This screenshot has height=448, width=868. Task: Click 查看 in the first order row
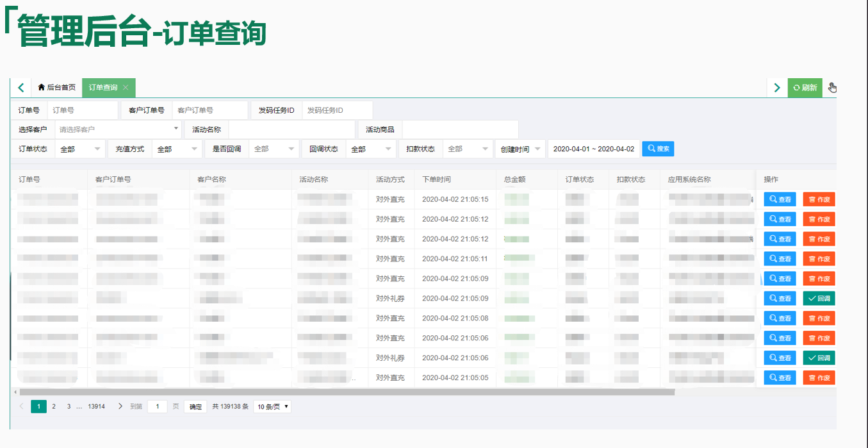pyautogui.click(x=780, y=200)
